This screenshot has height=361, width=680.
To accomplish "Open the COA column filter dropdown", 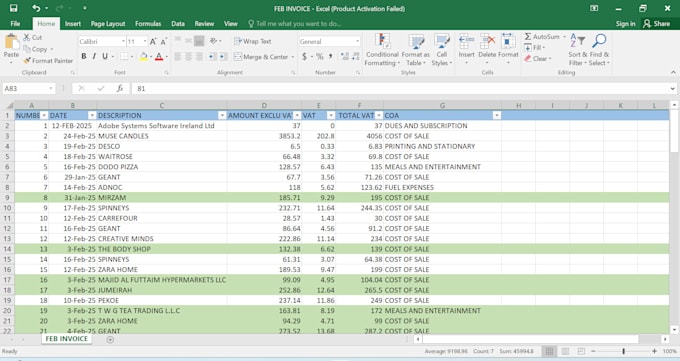I will [497, 115].
